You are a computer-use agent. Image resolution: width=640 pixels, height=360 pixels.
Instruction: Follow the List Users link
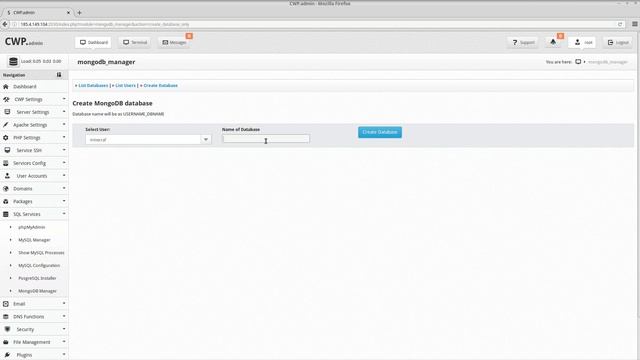125,85
